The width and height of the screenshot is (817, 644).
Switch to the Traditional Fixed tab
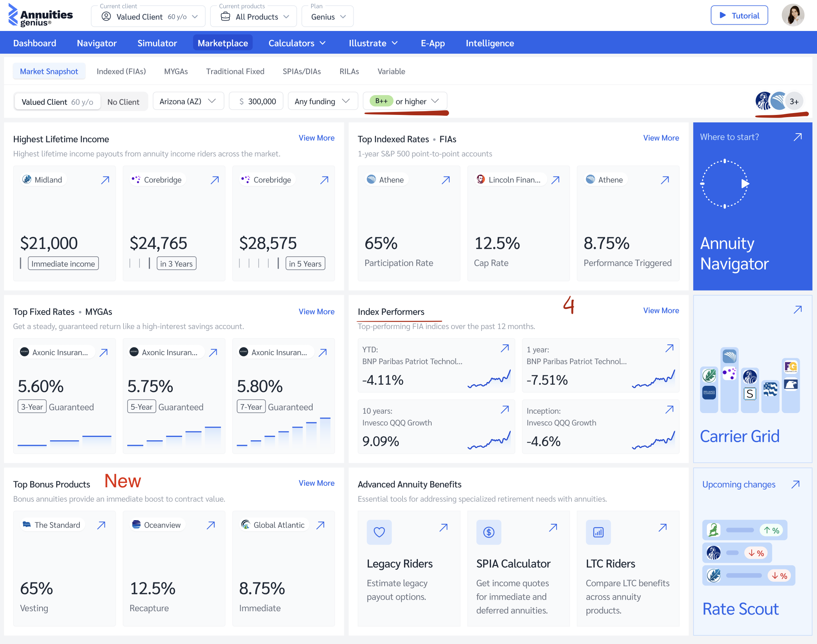tap(235, 71)
